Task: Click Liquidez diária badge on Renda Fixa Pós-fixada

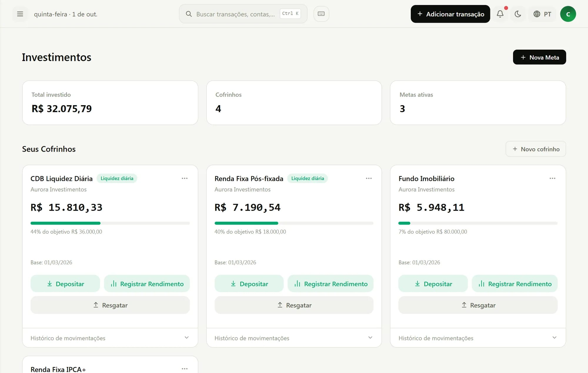Action: click(308, 178)
